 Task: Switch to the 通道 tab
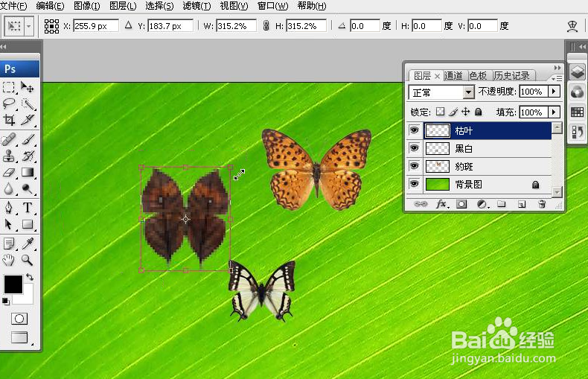pos(453,75)
